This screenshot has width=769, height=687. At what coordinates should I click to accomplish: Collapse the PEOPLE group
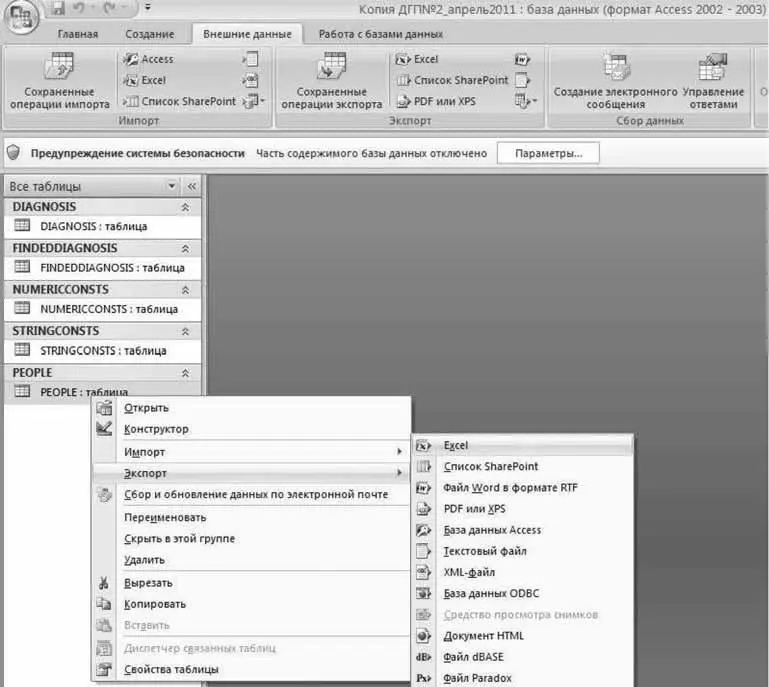pos(185,373)
